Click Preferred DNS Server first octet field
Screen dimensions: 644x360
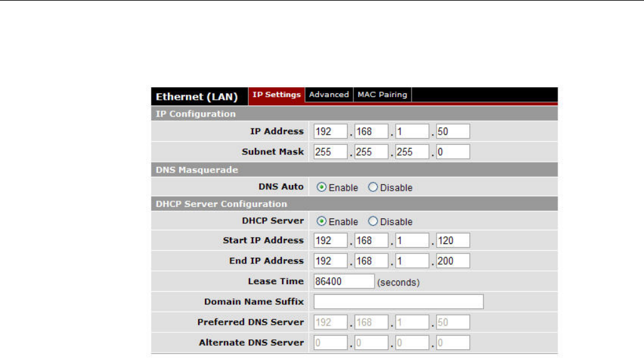(330, 322)
